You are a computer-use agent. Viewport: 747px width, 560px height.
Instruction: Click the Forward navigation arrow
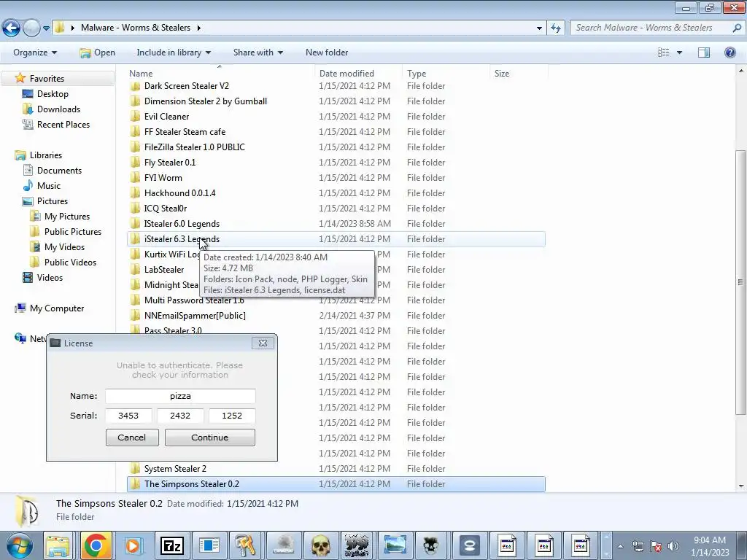[31, 28]
